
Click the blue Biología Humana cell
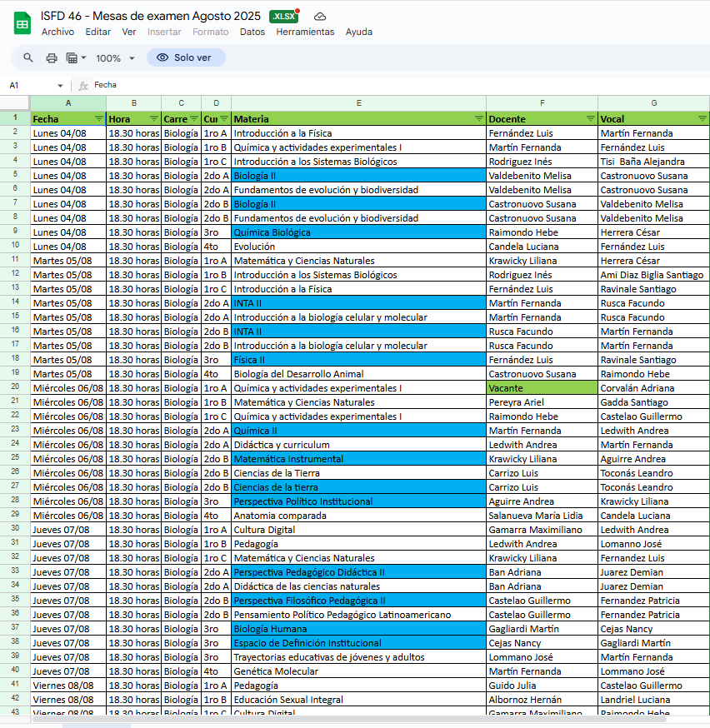pos(359,629)
